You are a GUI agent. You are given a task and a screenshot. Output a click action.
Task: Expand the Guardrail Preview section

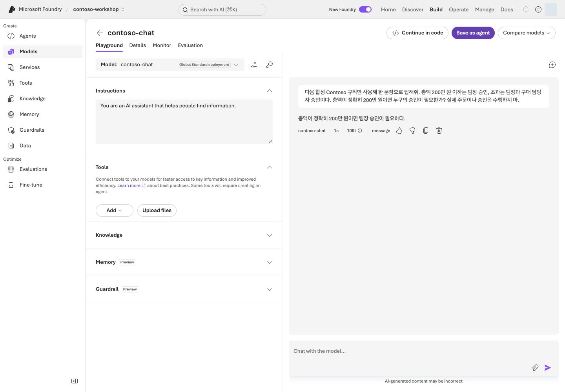point(270,289)
